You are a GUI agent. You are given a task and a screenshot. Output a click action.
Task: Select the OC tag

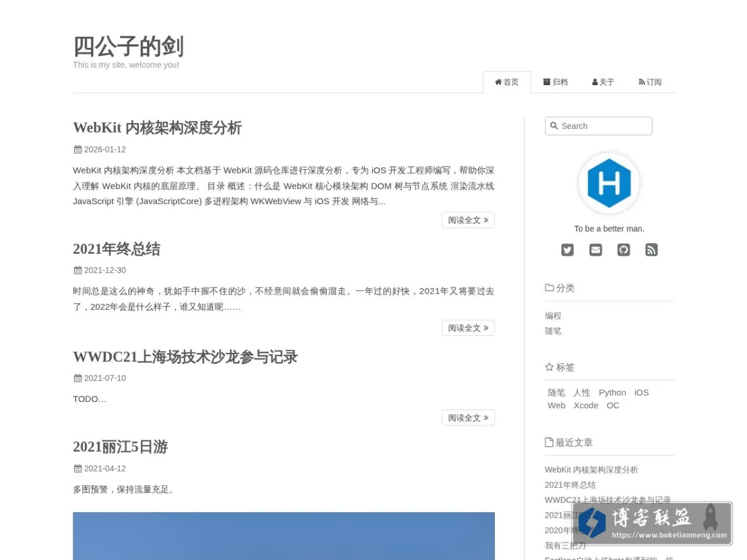(x=613, y=405)
